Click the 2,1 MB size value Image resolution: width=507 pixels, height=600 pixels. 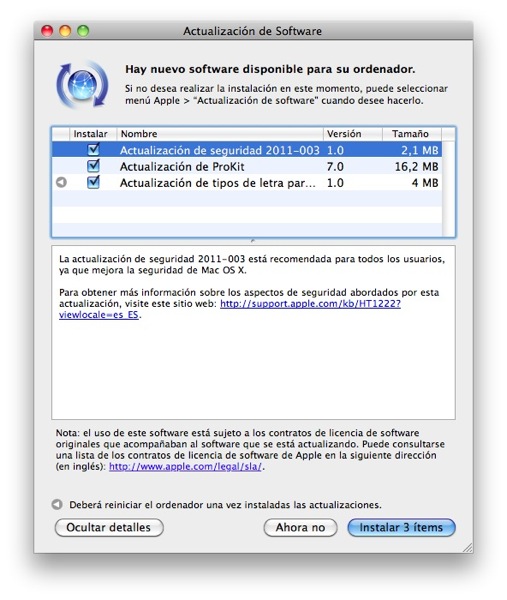(x=419, y=150)
